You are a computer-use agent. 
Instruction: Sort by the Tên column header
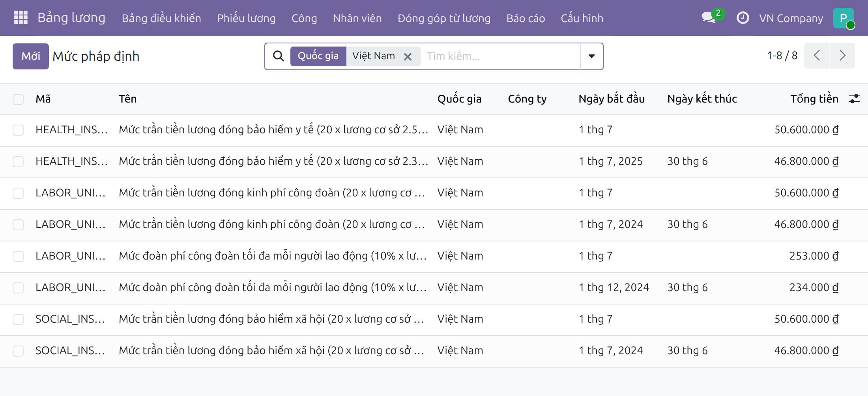[x=128, y=99]
